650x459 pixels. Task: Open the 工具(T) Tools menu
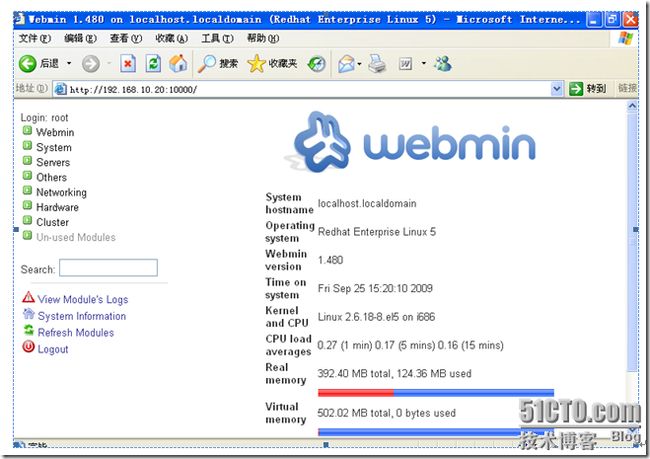click(218, 39)
